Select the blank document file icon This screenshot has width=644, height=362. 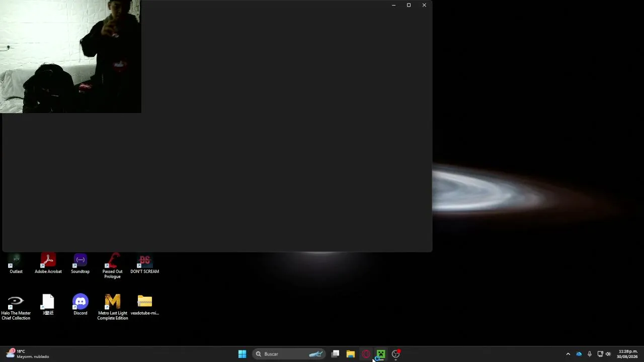48,305
